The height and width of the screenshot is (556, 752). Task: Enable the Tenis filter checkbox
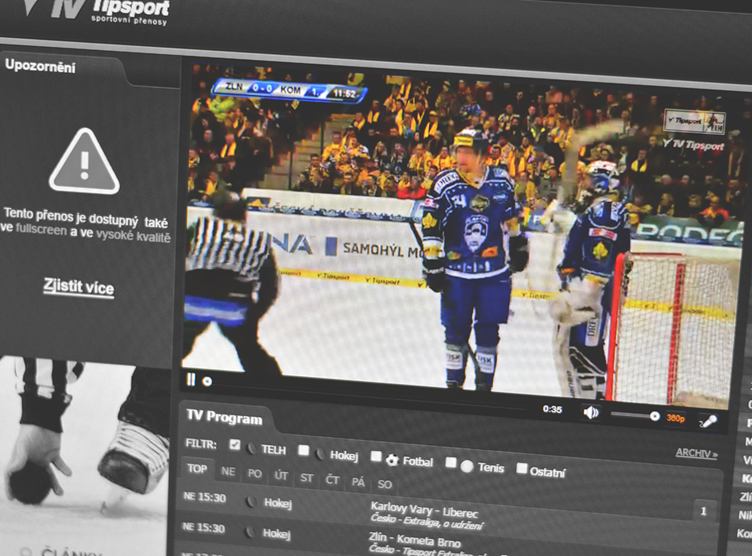tap(450, 462)
